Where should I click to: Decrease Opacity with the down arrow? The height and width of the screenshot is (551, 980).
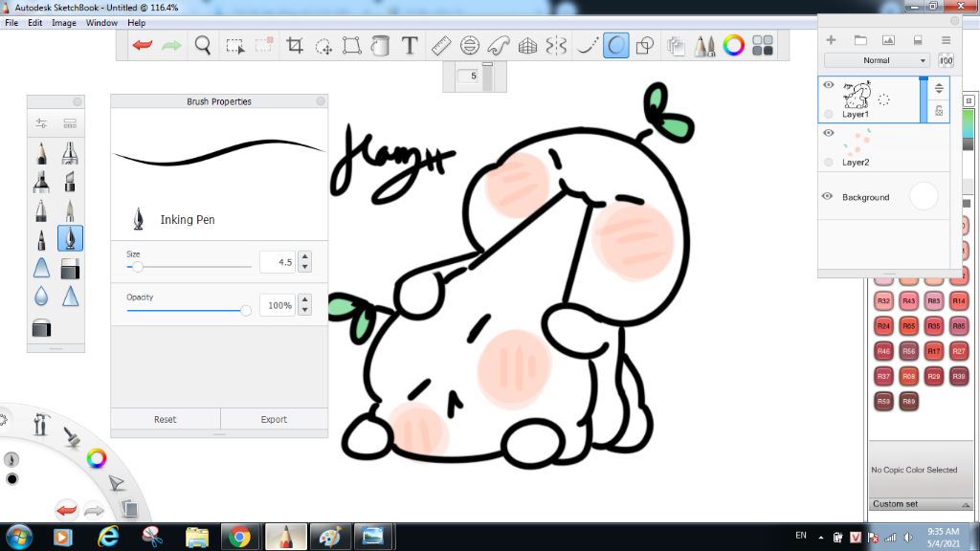pos(305,310)
